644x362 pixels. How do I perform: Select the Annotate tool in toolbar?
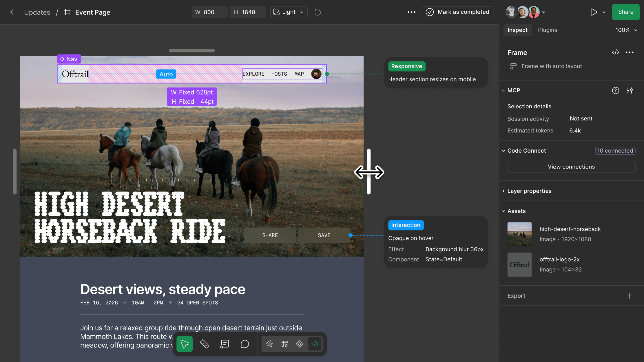point(225,344)
